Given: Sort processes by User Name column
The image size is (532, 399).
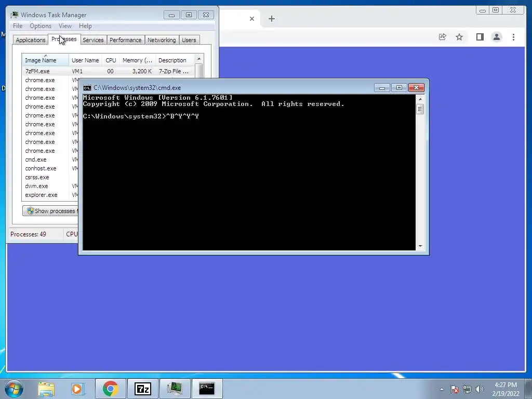Looking at the screenshot, I should [85, 60].
